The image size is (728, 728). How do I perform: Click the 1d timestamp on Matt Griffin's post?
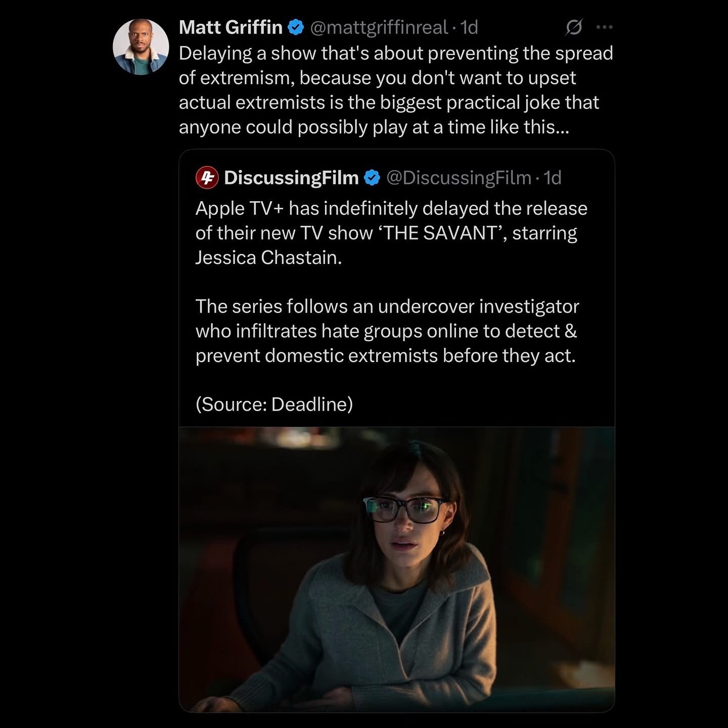pyautogui.click(x=469, y=27)
